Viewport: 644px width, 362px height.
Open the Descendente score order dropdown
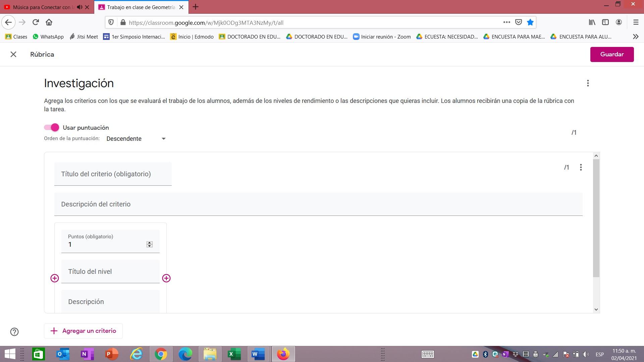(136, 139)
